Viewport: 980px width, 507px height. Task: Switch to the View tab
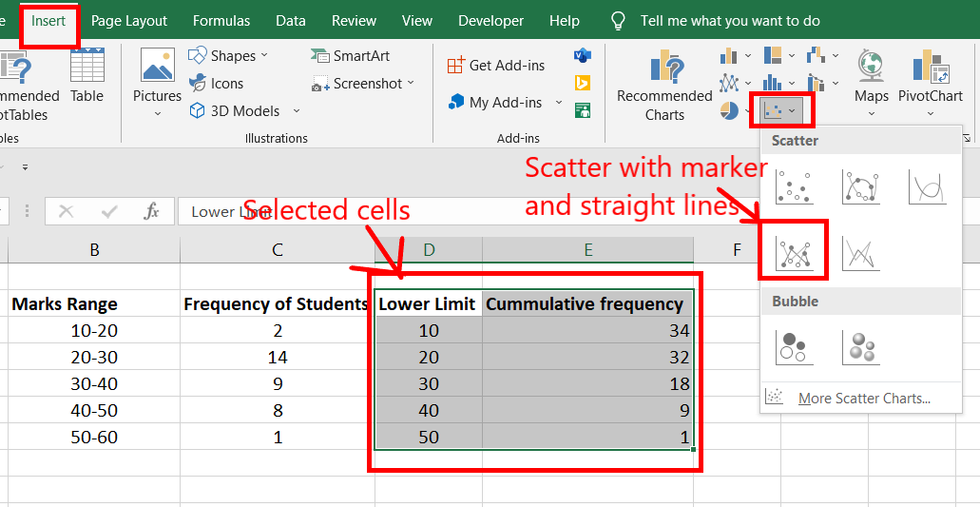click(417, 21)
